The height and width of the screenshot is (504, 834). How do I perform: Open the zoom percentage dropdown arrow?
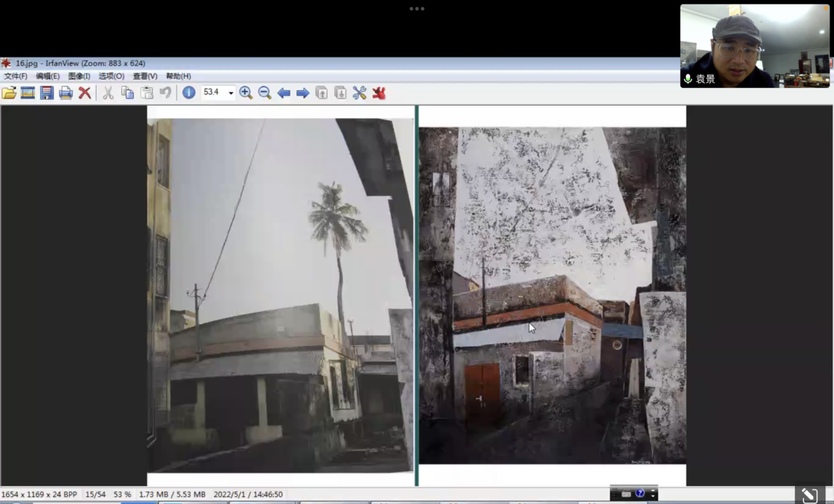coord(230,93)
